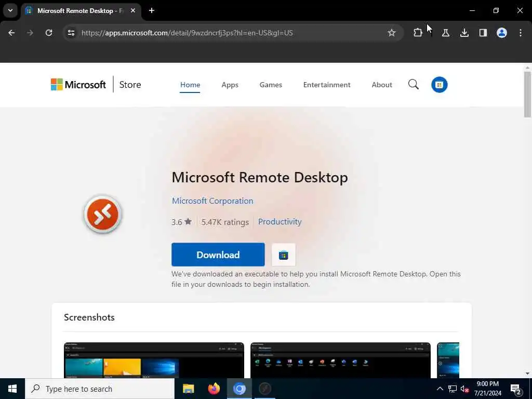Open the first screenshot thumbnail

tap(154, 361)
